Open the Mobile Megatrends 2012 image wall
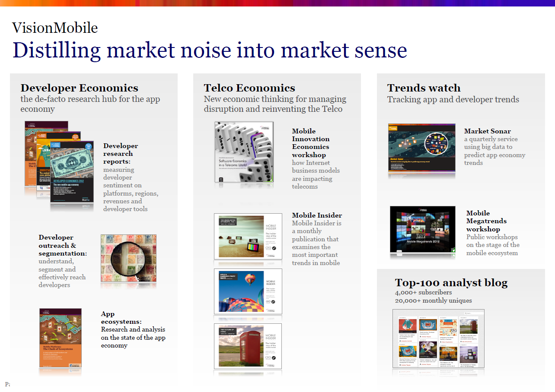Image resolution: width=555 pixels, height=392 pixels. click(422, 229)
